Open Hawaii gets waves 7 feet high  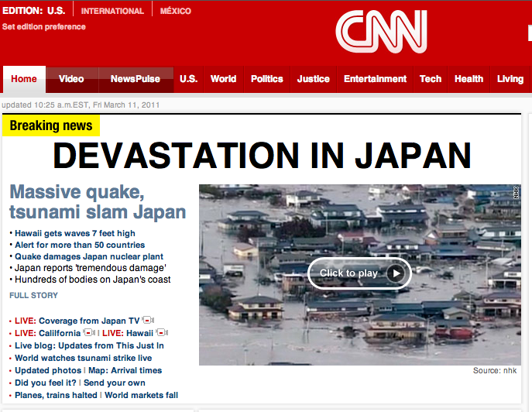pyautogui.click(x=75, y=233)
